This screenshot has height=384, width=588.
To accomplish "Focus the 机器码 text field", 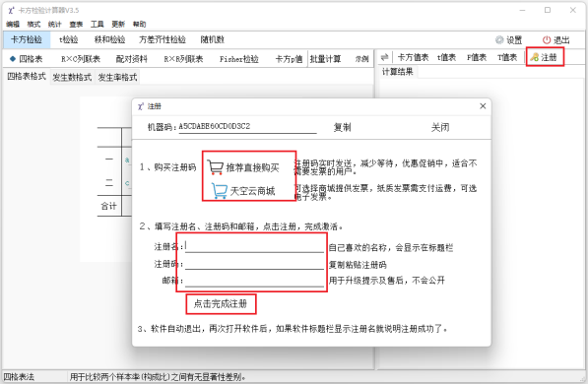I will (x=247, y=126).
